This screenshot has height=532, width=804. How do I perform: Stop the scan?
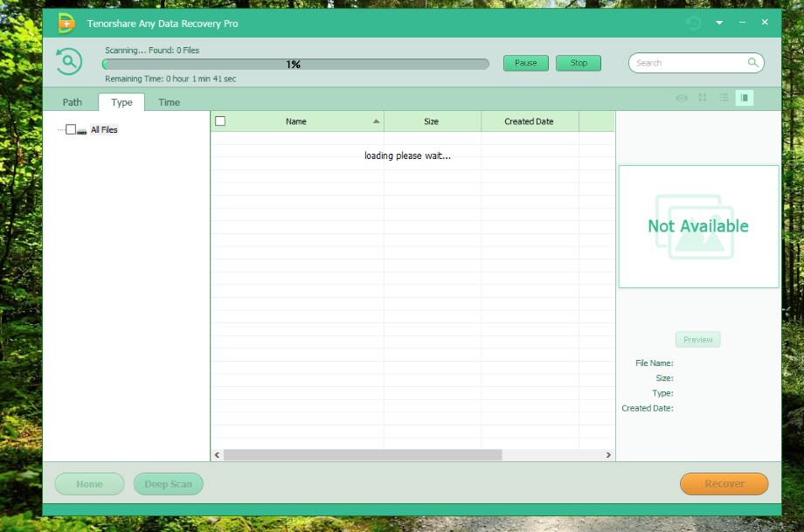[579, 63]
